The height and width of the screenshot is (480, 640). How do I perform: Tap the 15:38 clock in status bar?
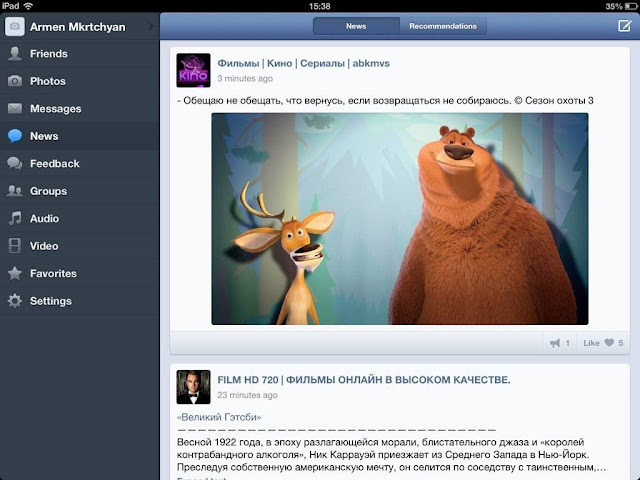pos(320,6)
